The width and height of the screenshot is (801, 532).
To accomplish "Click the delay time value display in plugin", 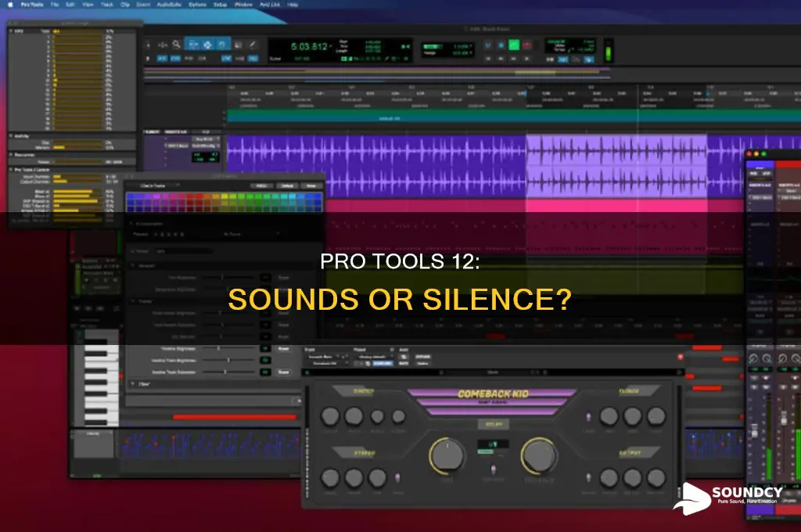I will 493,444.
